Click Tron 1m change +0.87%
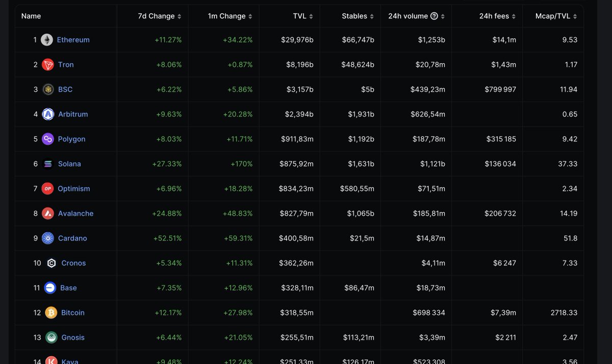The width and height of the screenshot is (612, 364). pyautogui.click(x=240, y=65)
